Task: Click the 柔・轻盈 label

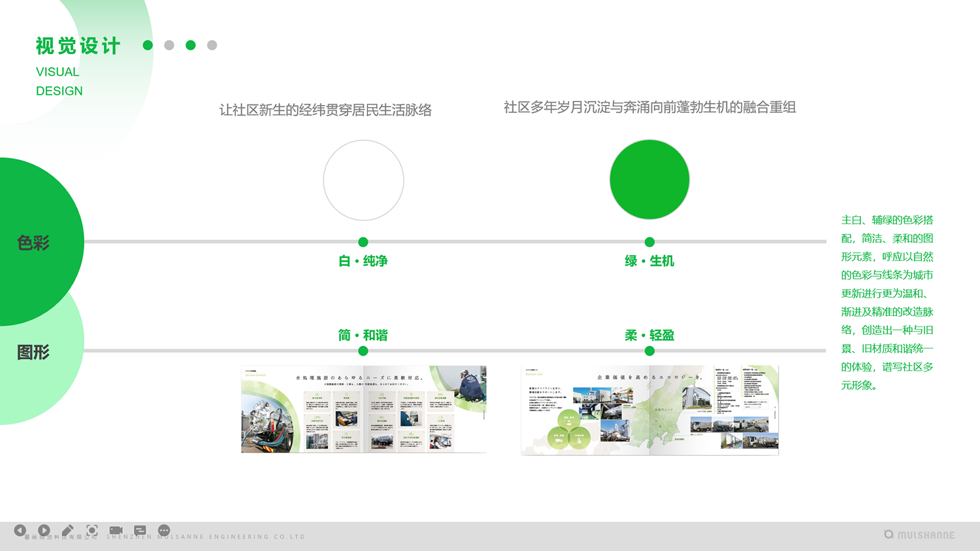Action: pos(649,336)
